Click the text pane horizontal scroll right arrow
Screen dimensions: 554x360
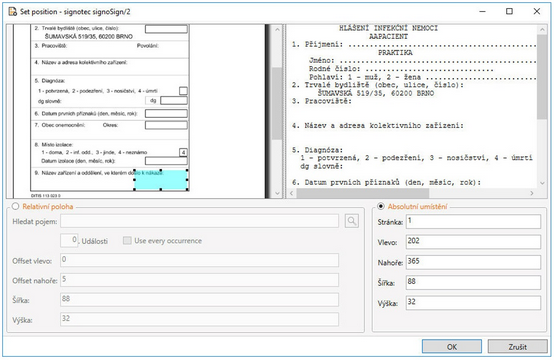pyautogui.click(x=532, y=193)
